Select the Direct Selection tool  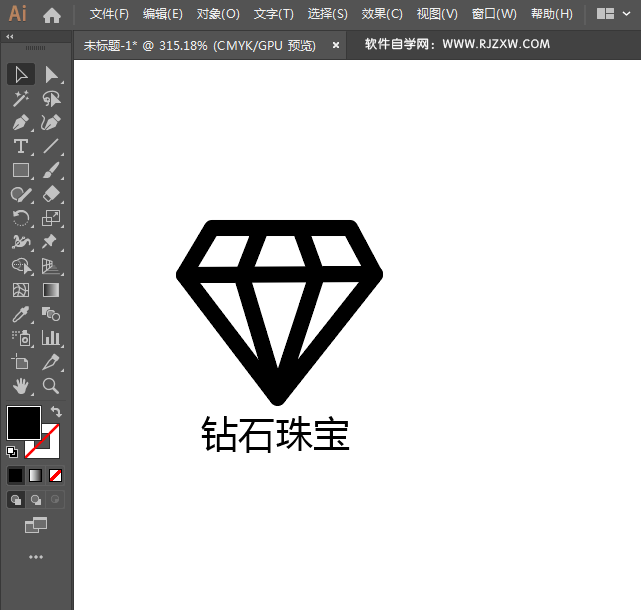[x=52, y=75]
